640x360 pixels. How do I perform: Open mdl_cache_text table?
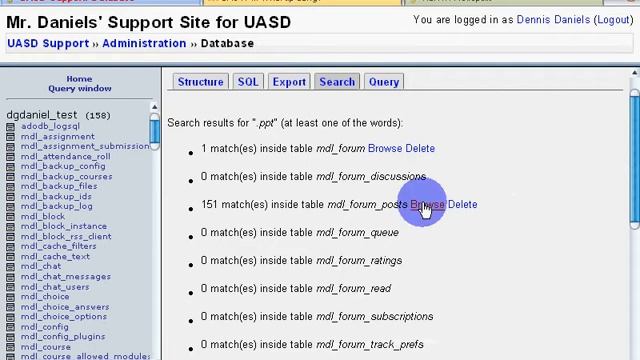pyautogui.click(x=55, y=256)
